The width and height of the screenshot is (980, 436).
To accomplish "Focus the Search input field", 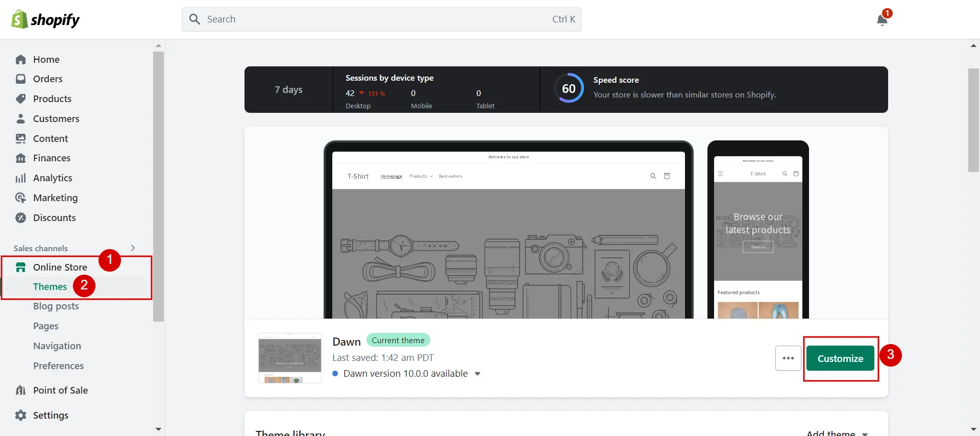I will pos(381,19).
